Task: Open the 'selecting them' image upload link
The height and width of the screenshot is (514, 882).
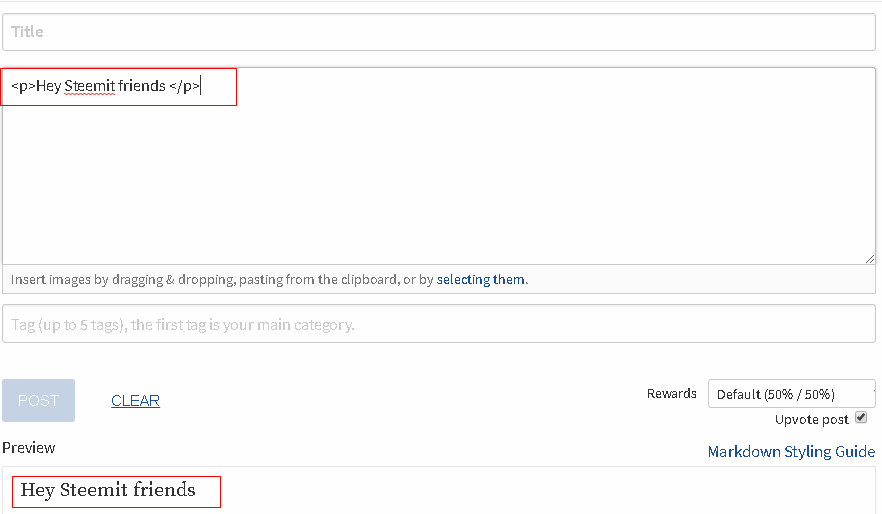Action: [480, 280]
